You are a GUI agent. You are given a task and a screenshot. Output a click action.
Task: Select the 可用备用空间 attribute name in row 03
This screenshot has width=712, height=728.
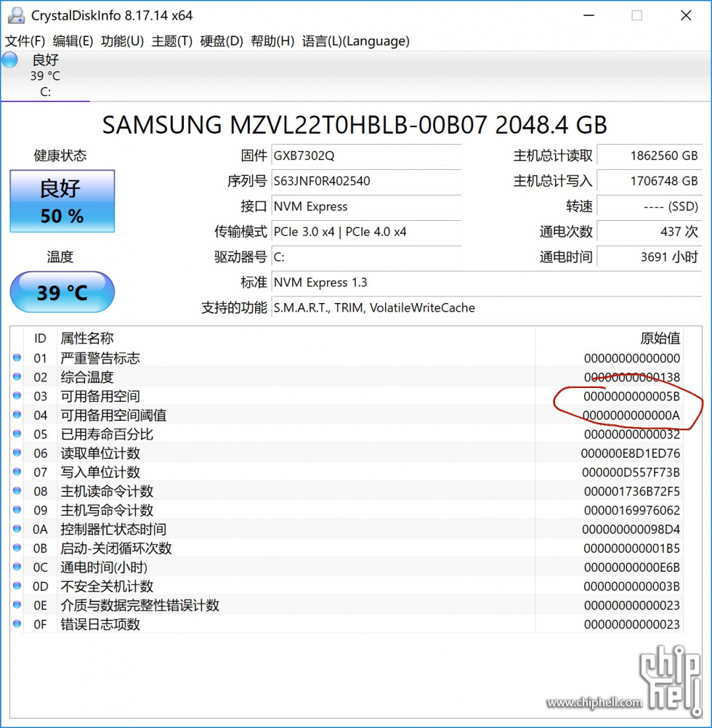click(100, 397)
